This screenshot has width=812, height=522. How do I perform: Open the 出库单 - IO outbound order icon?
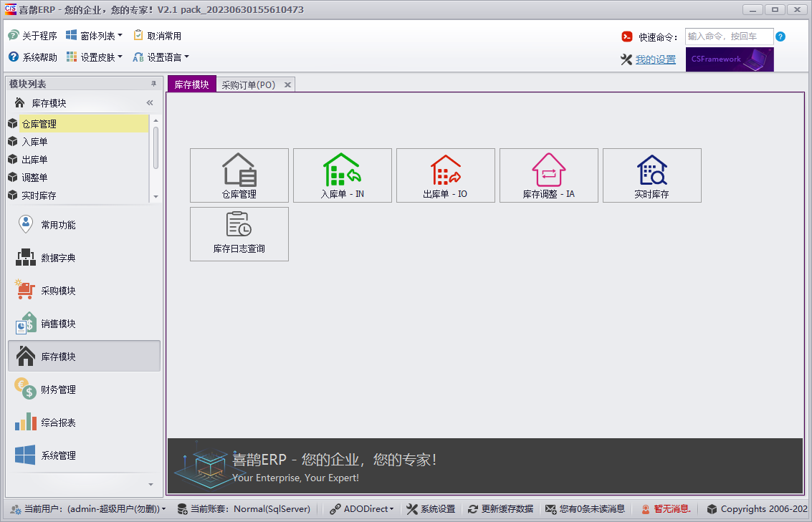(445, 175)
